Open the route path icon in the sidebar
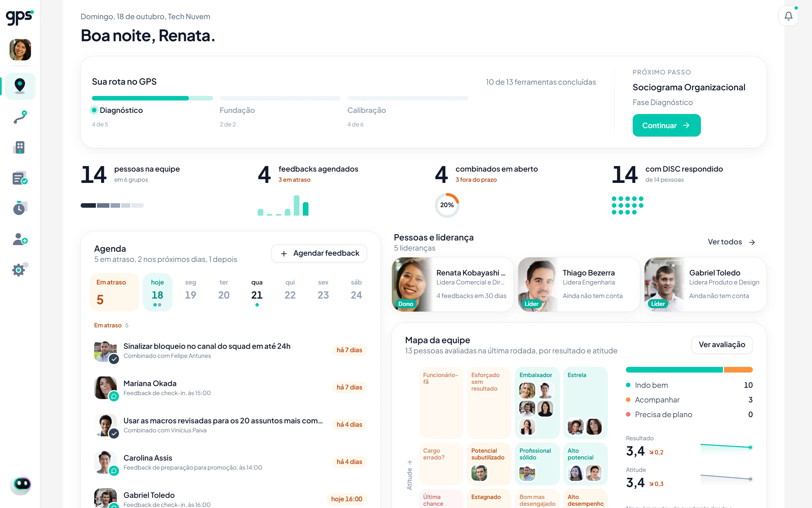812x508 pixels. (x=20, y=117)
